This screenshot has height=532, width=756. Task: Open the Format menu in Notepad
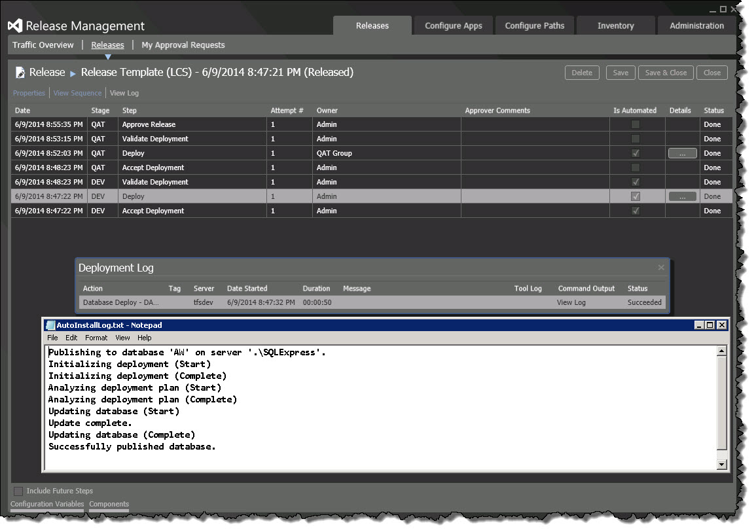pos(96,338)
